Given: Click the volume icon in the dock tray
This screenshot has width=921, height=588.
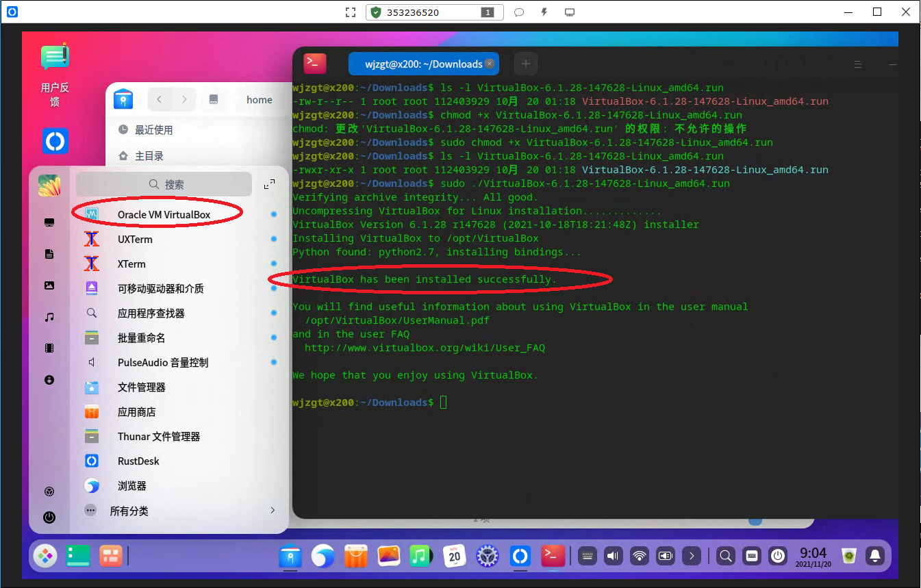Looking at the screenshot, I should click(x=613, y=556).
